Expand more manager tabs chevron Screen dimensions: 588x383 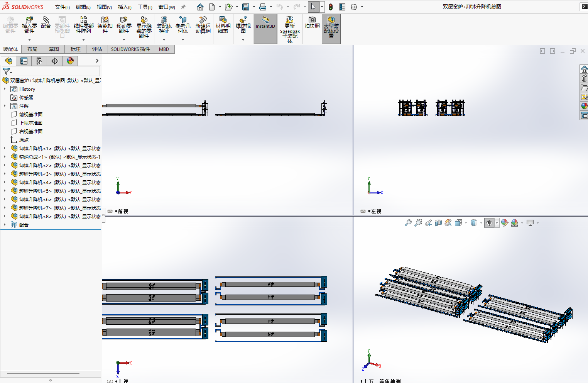point(97,61)
